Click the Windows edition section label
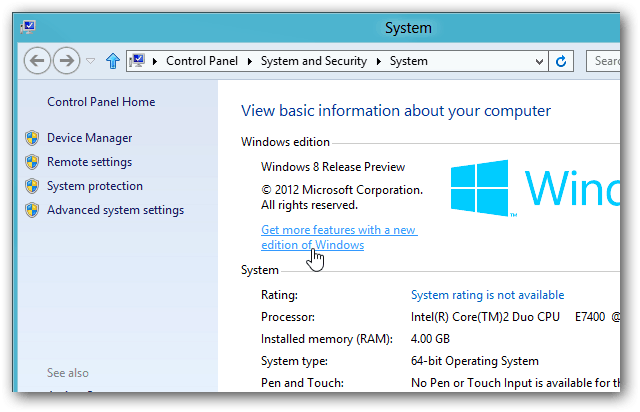 coord(285,142)
